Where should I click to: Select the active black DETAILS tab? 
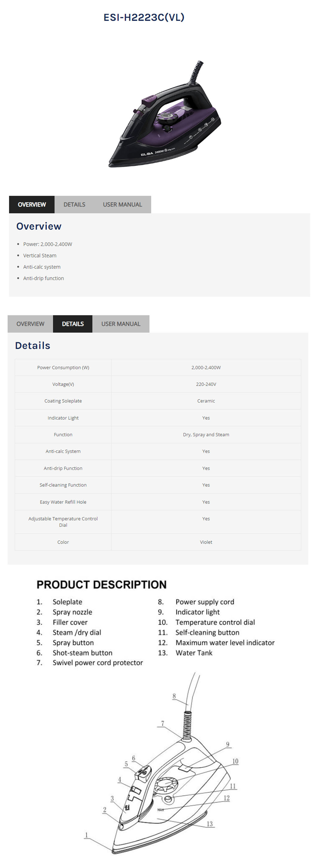73,324
